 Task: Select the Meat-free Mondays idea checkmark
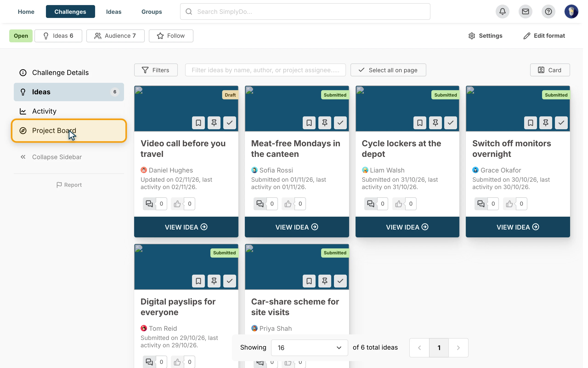[340, 123]
